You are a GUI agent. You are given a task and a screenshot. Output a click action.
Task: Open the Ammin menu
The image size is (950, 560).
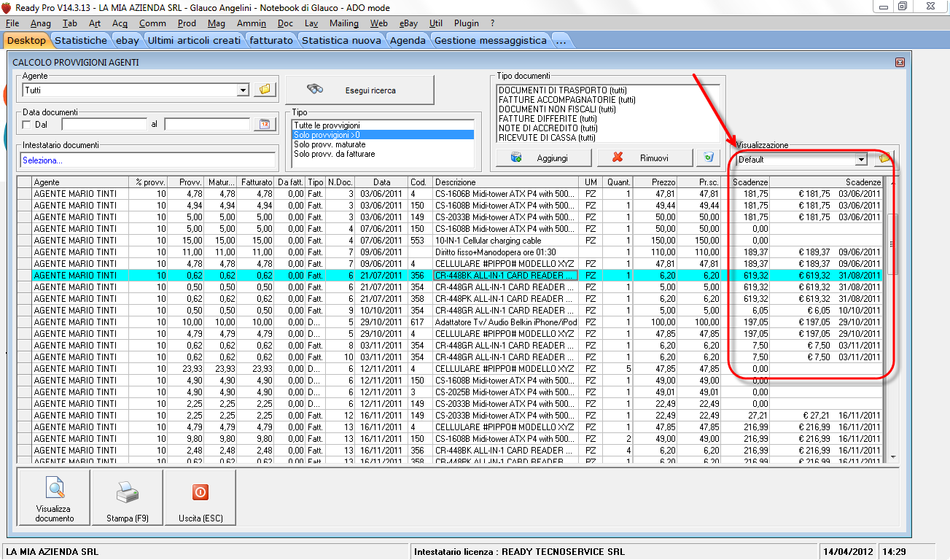click(x=252, y=23)
